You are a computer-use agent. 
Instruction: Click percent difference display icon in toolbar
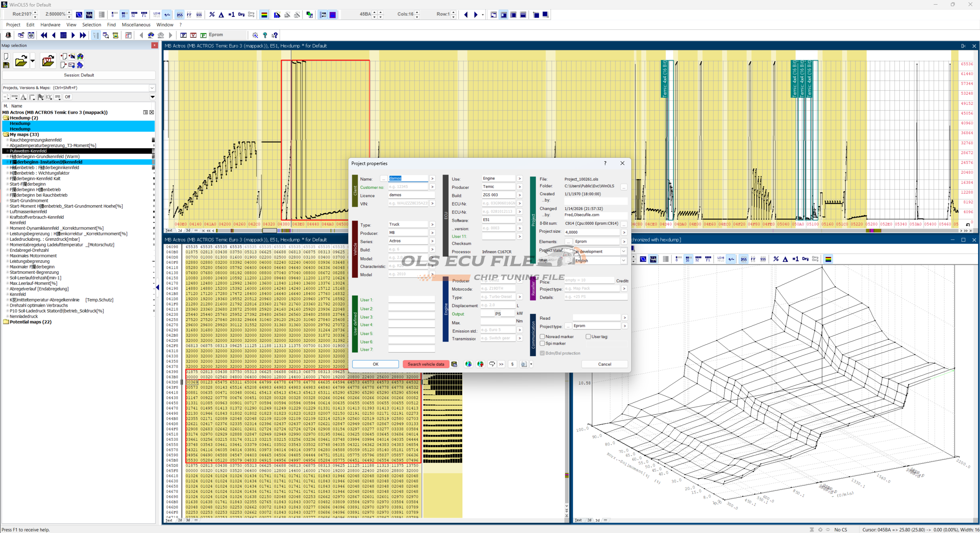click(x=212, y=15)
